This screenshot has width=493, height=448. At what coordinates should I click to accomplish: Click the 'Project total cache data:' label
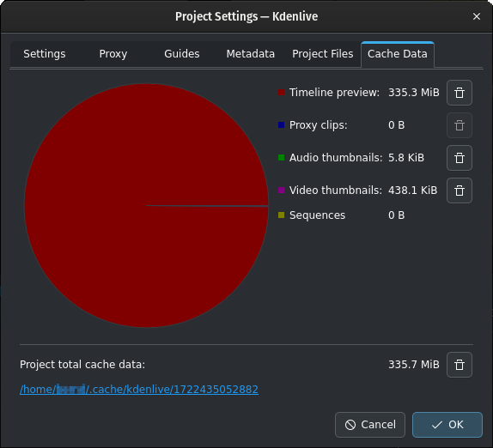82,365
